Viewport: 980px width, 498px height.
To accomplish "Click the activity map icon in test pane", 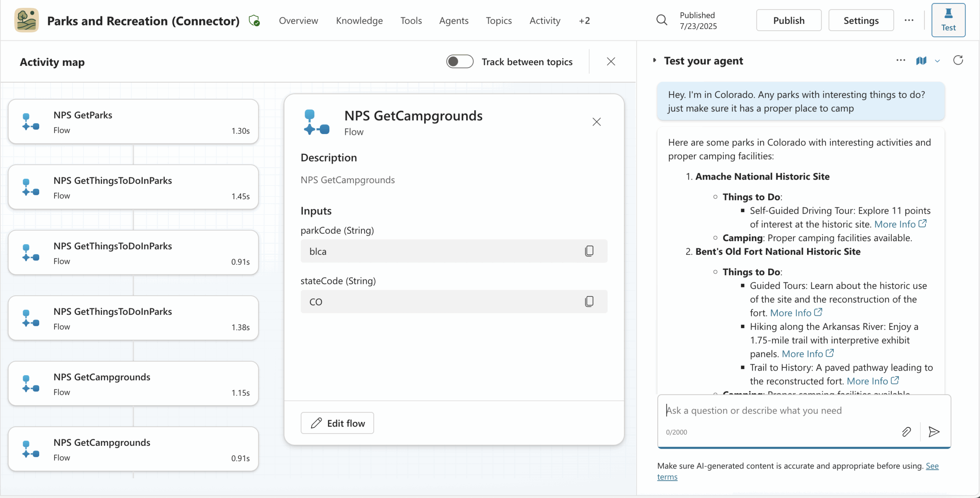I will (x=921, y=61).
